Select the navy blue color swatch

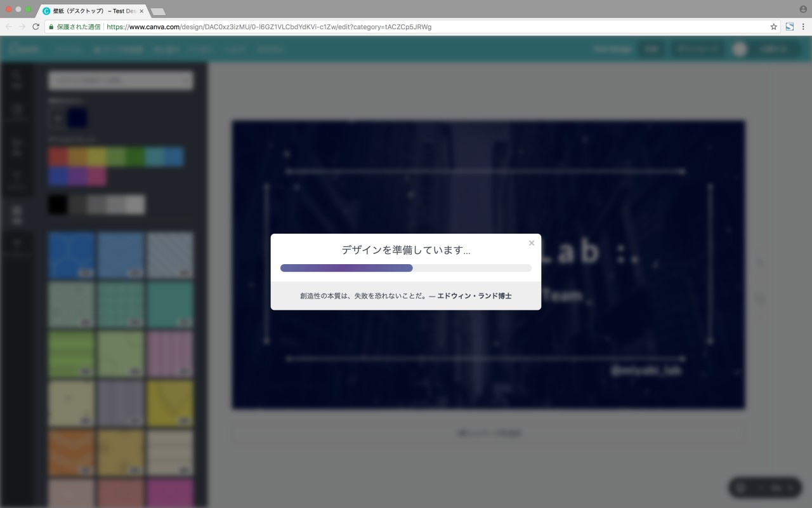[x=77, y=118]
